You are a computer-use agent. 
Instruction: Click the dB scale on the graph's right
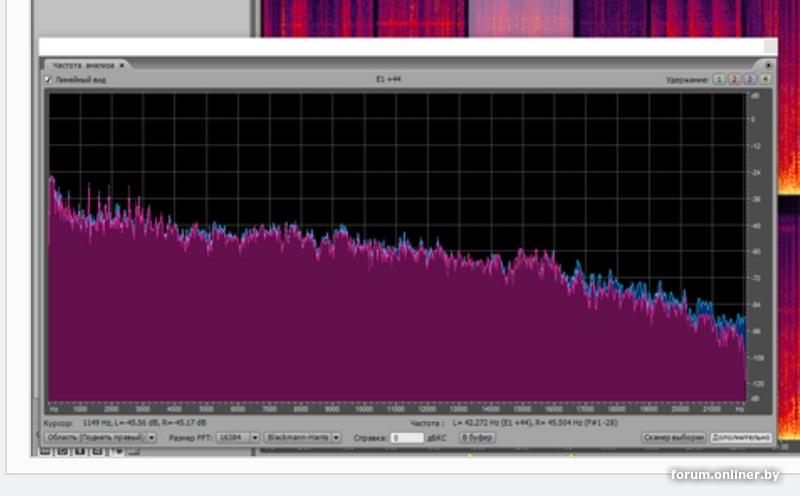pos(756,250)
